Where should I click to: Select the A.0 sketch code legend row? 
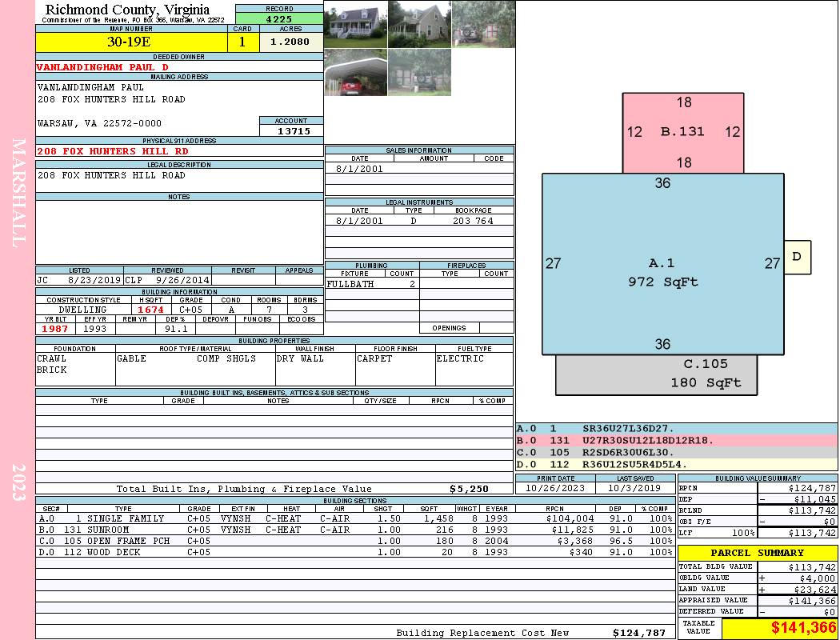(x=677, y=429)
